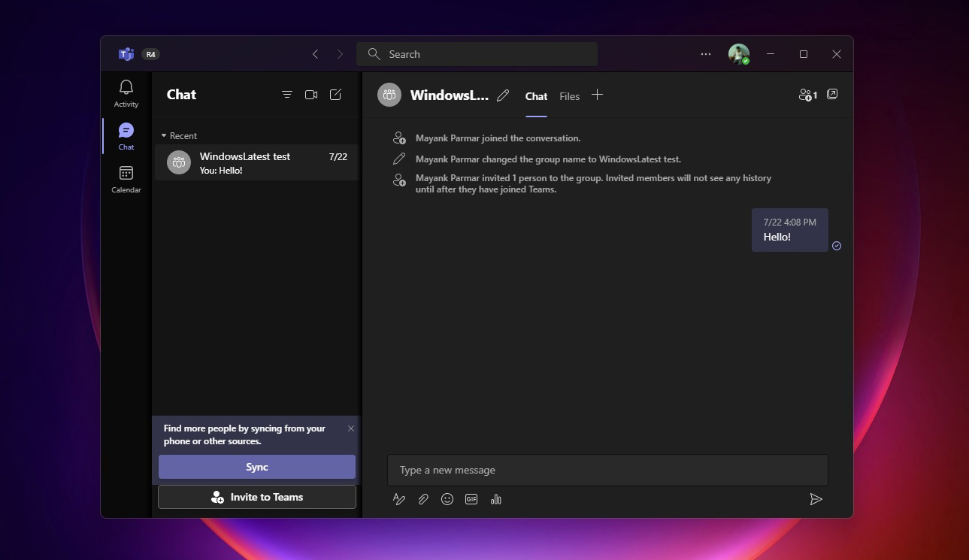969x560 pixels.
Task: Click the Microsoft Teams logo
Action: [x=126, y=54]
